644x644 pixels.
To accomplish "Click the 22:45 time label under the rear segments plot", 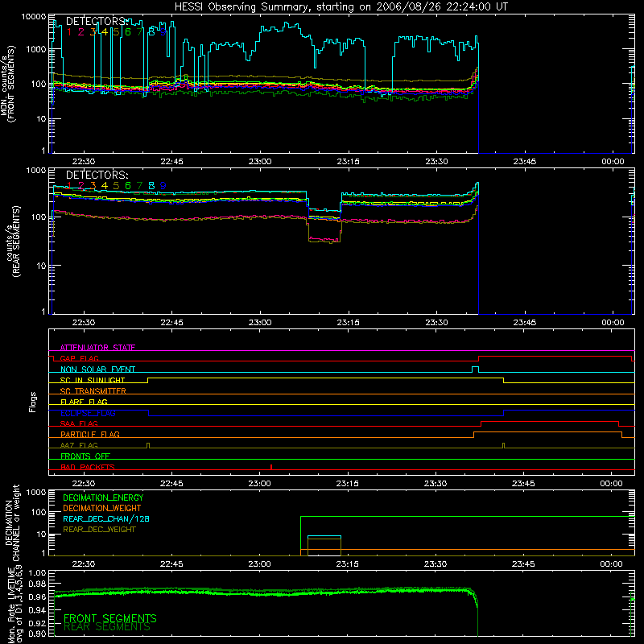I will pyautogui.click(x=171, y=323).
